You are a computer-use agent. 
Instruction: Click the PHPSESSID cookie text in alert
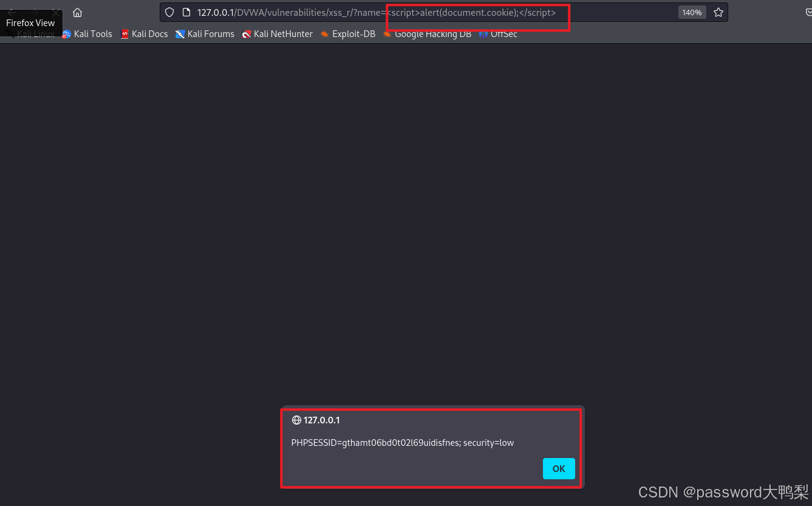(403, 443)
